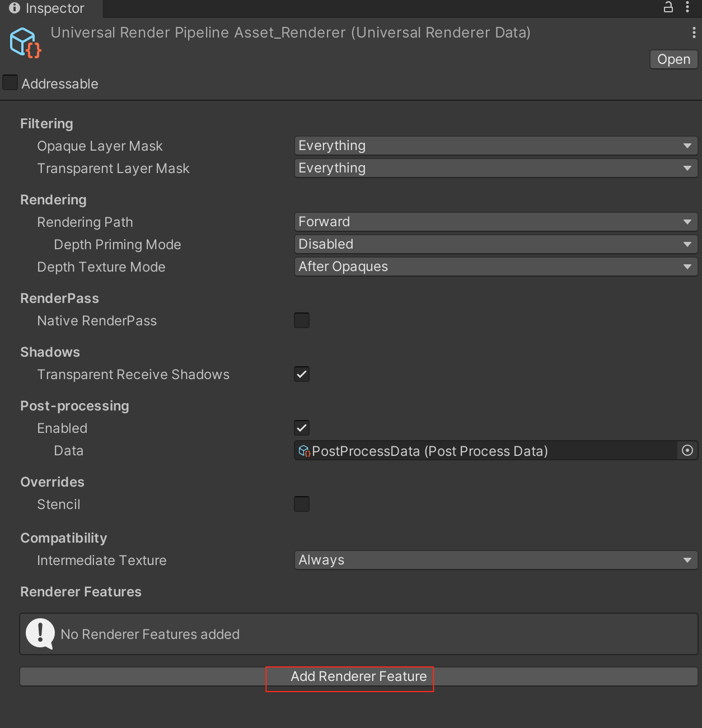The height and width of the screenshot is (728, 702).
Task: Uncheck Post-processing Enabled checkbox
Action: pyautogui.click(x=302, y=428)
